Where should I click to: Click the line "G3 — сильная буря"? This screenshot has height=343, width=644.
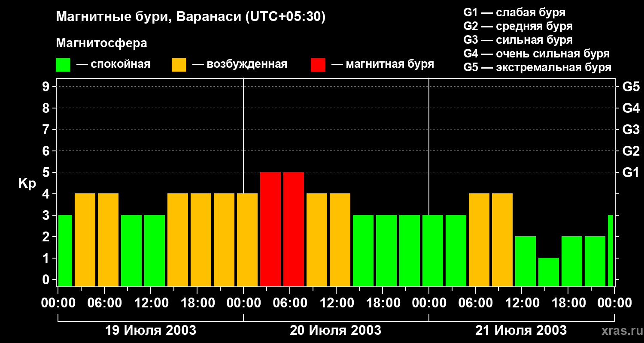pyautogui.click(x=518, y=40)
